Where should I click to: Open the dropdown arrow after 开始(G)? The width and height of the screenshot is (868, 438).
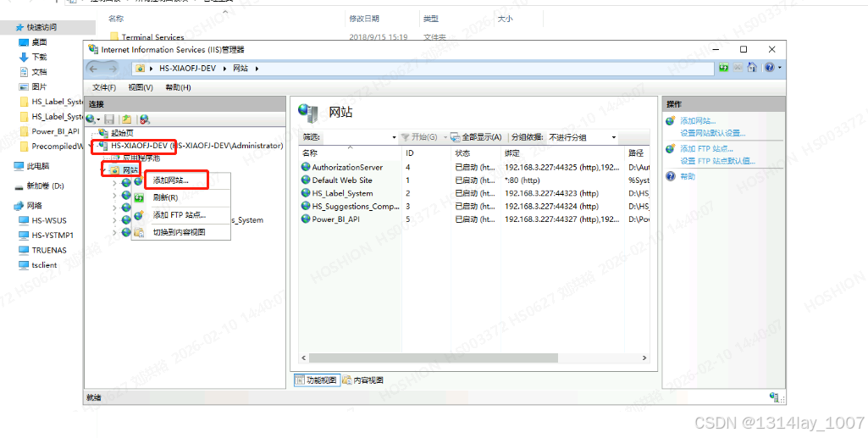[x=445, y=137]
